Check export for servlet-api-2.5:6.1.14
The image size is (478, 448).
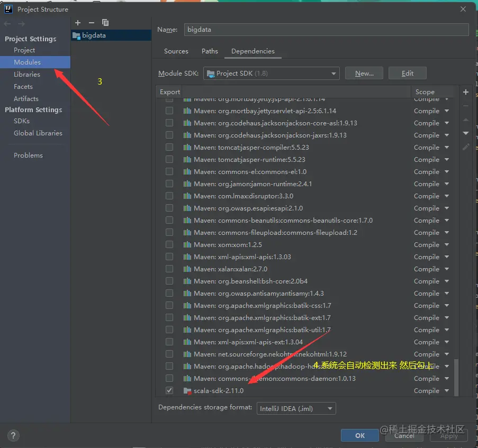click(169, 111)
